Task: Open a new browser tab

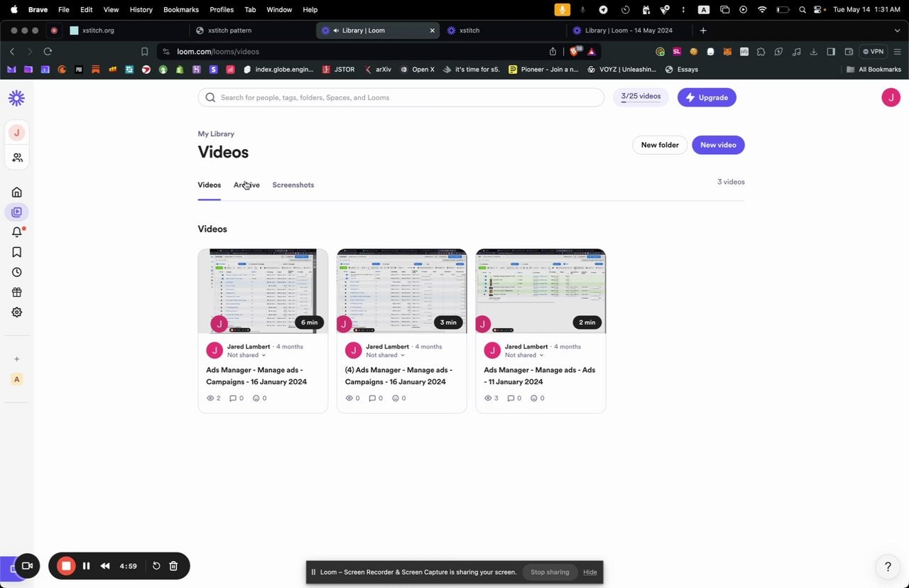Action: [703, 31]
